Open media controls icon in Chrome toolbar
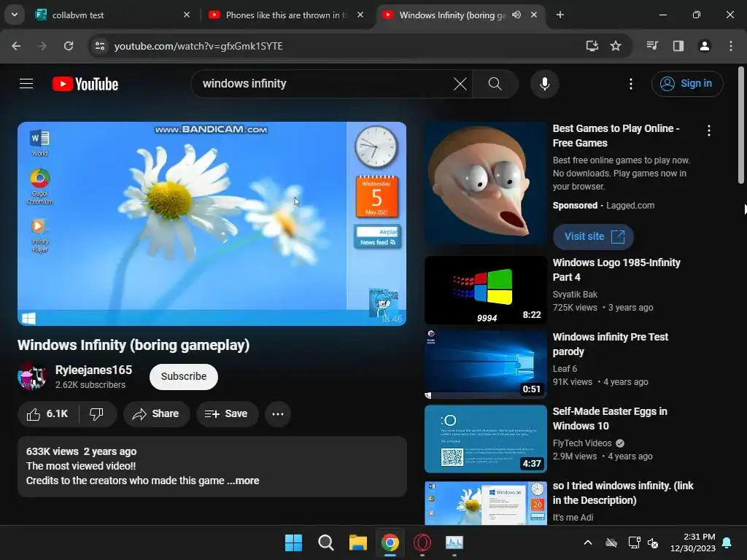 coord(652,46)
